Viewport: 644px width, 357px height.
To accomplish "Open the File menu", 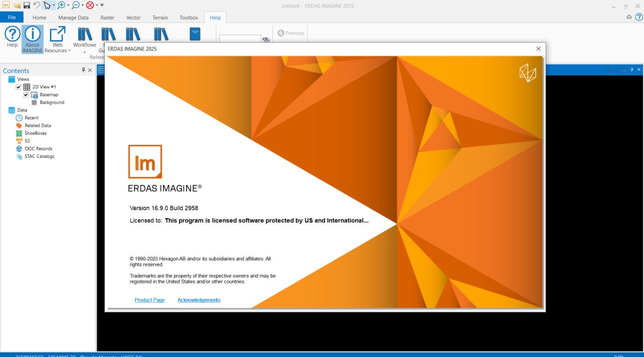I will pyautogui.click(x=12, y=18).
